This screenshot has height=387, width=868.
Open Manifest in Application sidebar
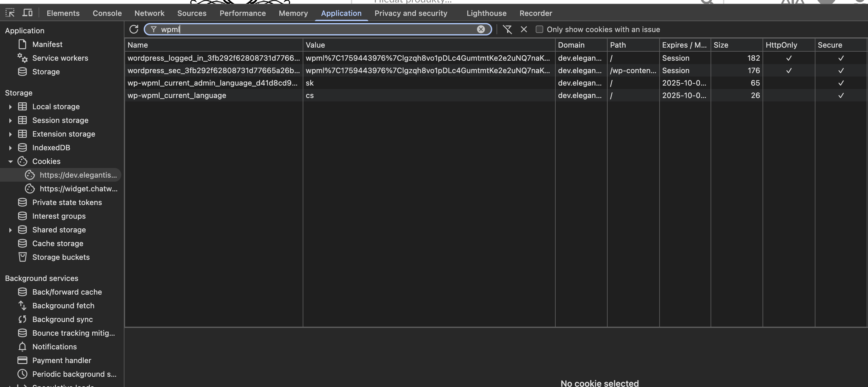click(x=47, y=44)
